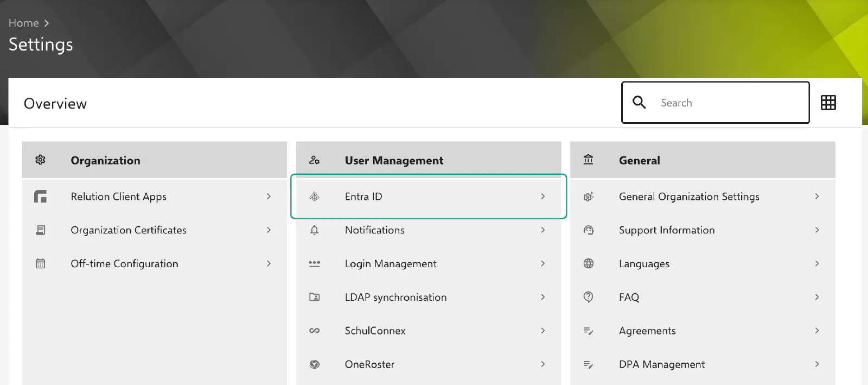This screenshot has height=385, width=868.
Task: Switch to grid view using the grid icon
Action: pos(828,103)
